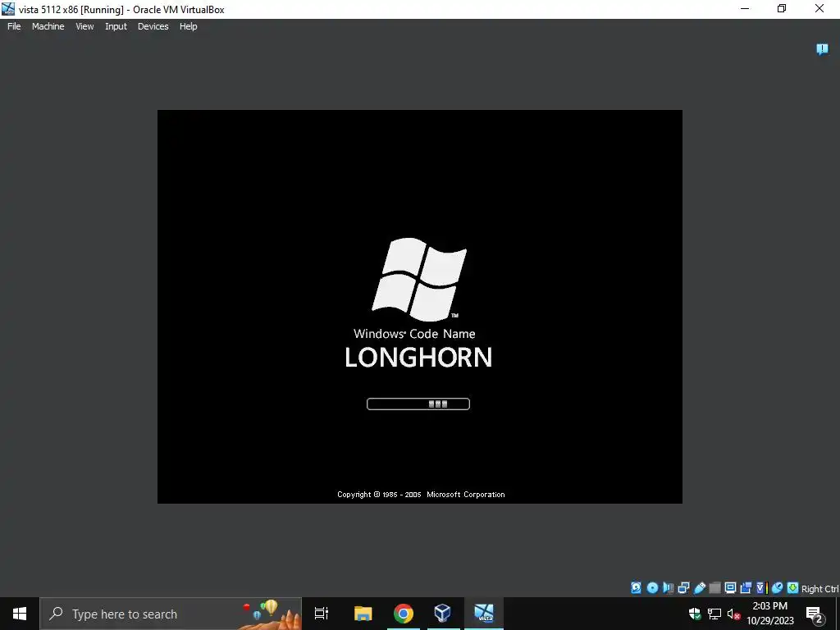Image resolution: width=840 pixels, height=630 pixels.
Task: Click the network adapter status icon
Action: coord(683,587)
